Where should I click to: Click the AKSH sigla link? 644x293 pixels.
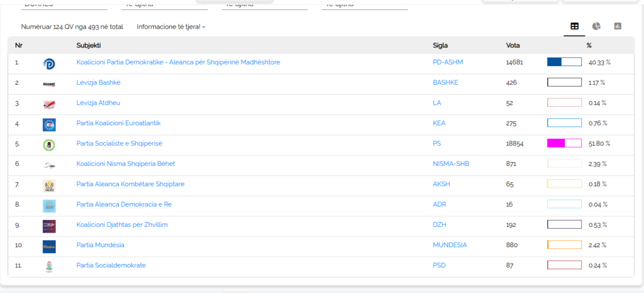point(441,184)
